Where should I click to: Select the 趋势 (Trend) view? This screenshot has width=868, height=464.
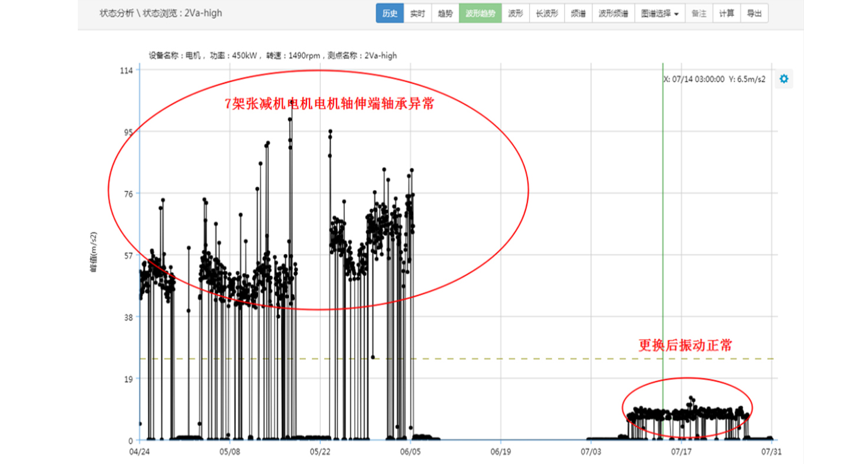coord(445,14)
